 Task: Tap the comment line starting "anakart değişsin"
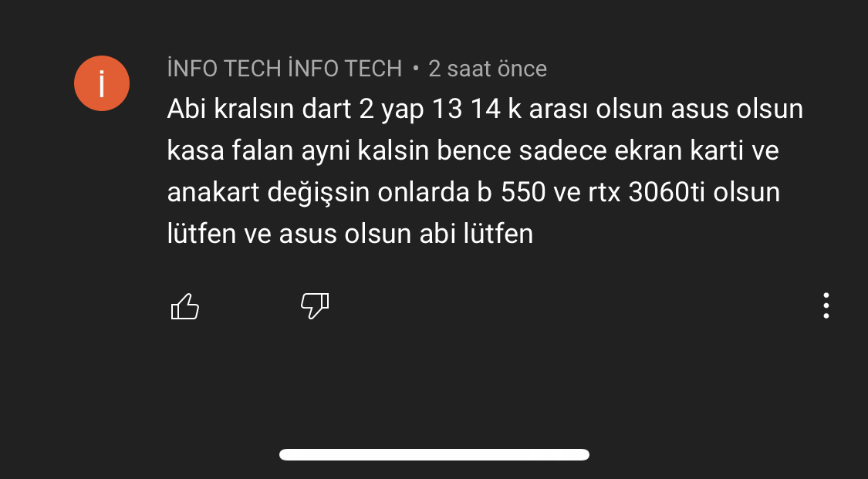[473, 192]
